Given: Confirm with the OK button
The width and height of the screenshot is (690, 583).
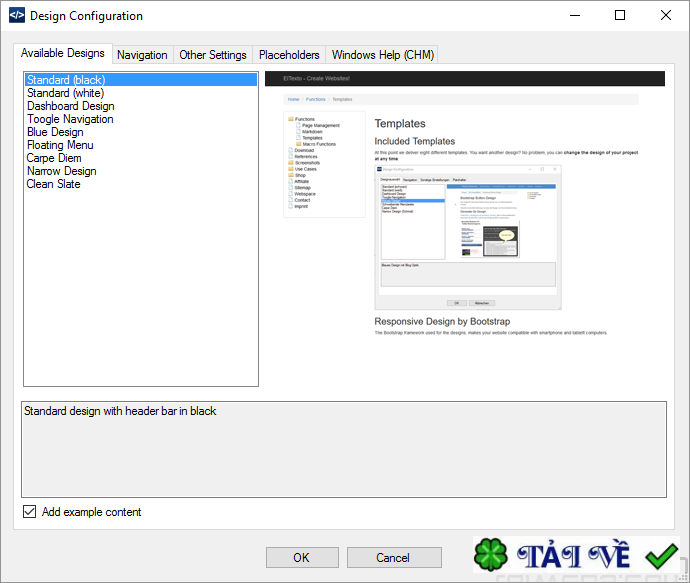Looking at the screenshot, I should click(x=302, y=557).
